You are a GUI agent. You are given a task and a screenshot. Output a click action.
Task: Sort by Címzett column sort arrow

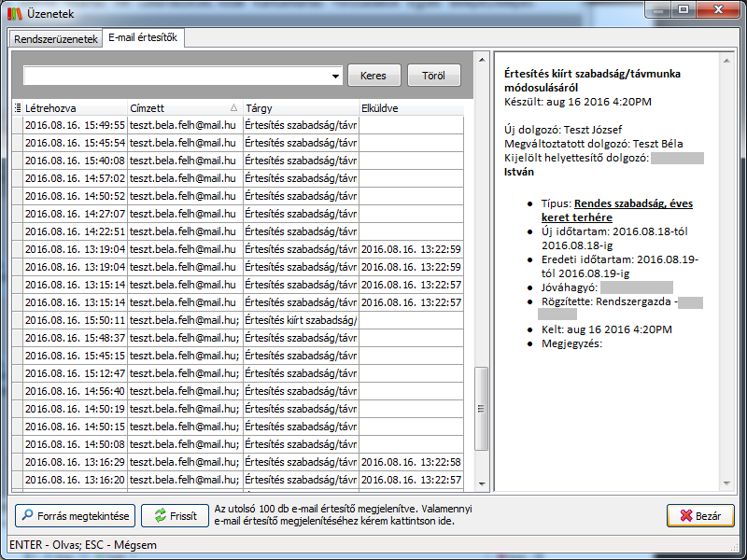[x=233, y=108]
